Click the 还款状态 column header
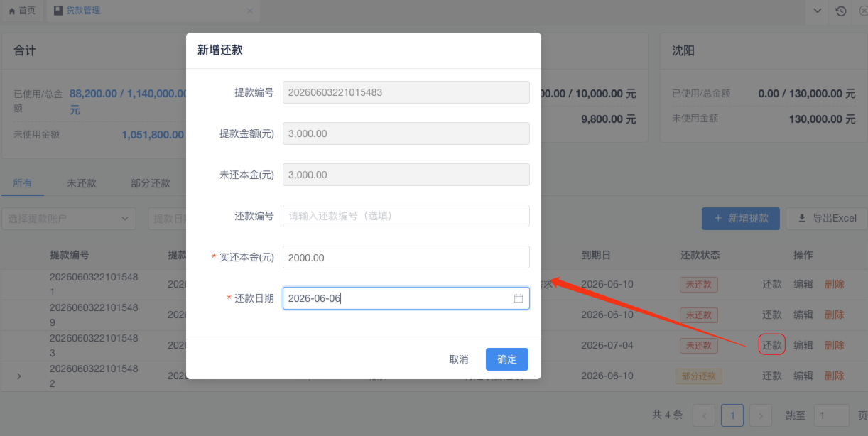This screenshot has height=436, width=868. point(700,255)
